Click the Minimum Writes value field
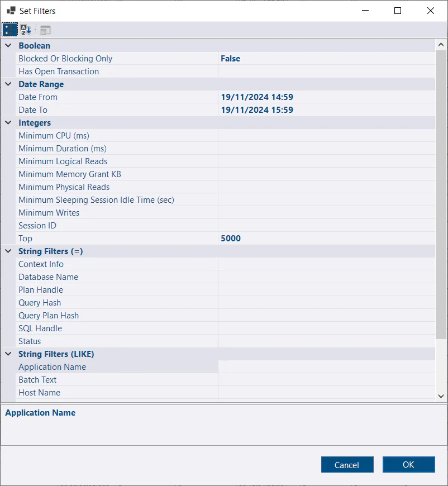Viewport: 448px width, 486px height. pyautogui.click(x=326, y=213)
